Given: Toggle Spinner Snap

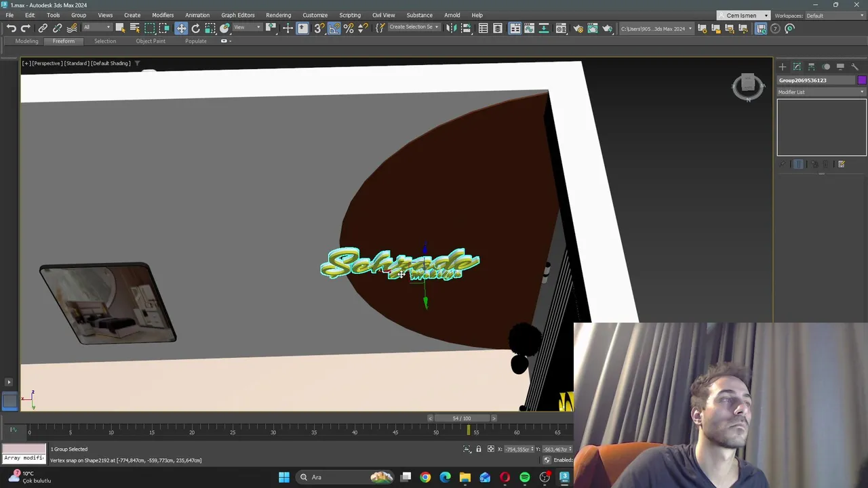Looking at the screenshot, I should [x=363, y=28].
